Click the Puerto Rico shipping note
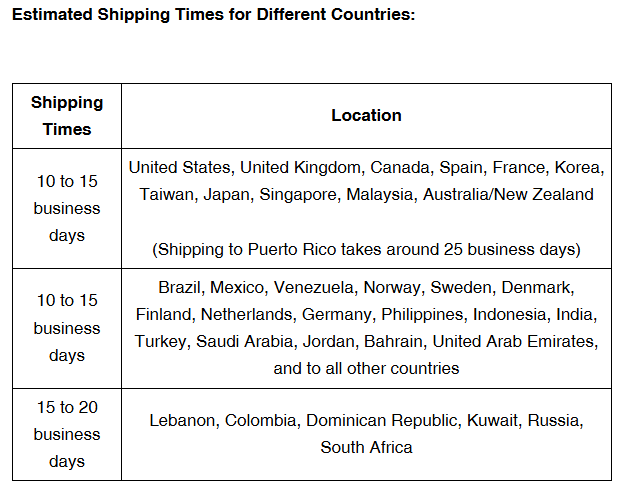Viewport: 620px width, 486px height. [x=366, y=248]
